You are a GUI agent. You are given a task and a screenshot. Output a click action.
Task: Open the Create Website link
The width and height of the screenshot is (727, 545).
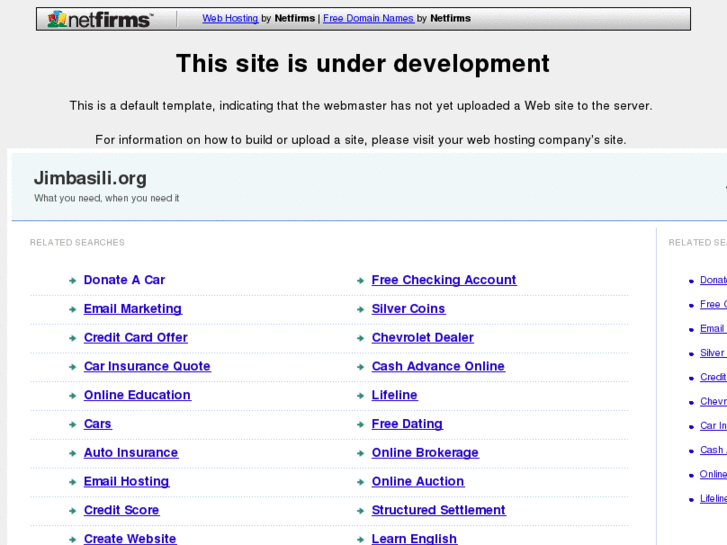coord(130,539)
